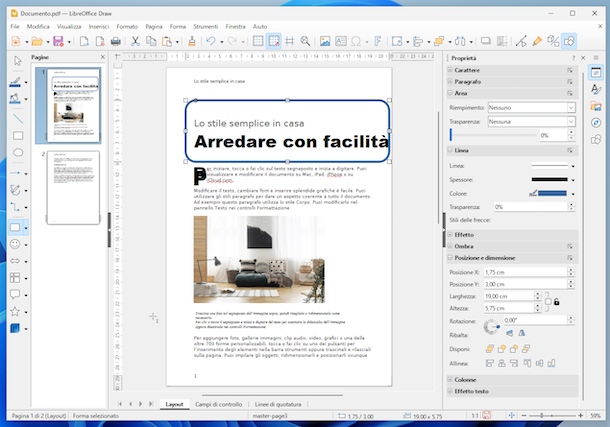
Task: Click the Print icon in toolbar
Action: click(x=115, y=41)
